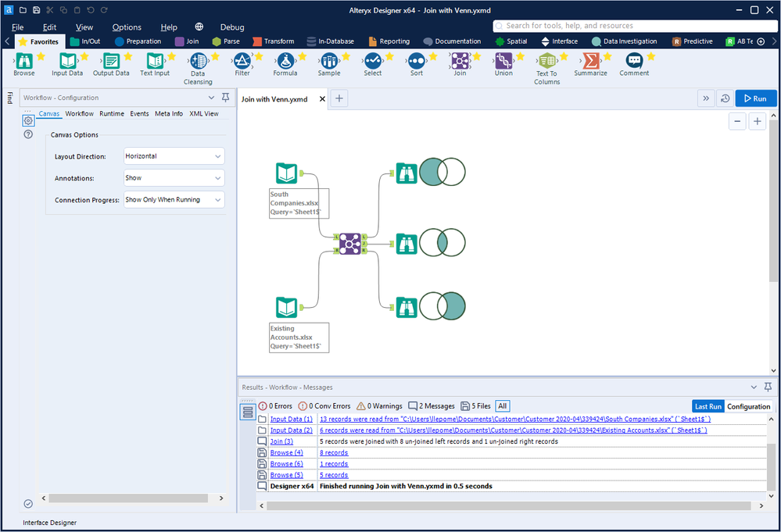Click the search tools and resources field

pos(635,26)
